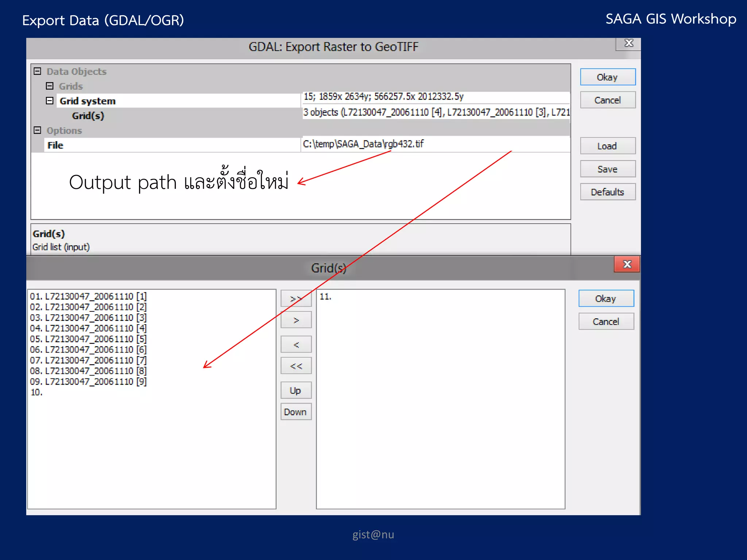Collapse the Data Objects tree node
This screenshot has width=747, height=560.
click(x=37, y=71)
